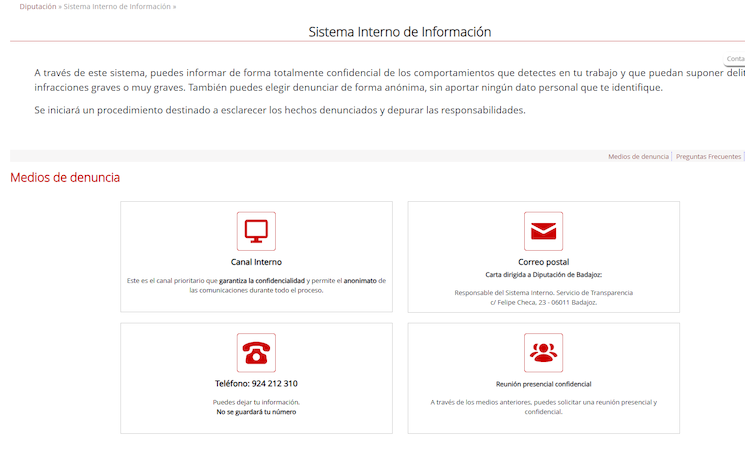Jump to Medios de denuncia anchor tab

[638, 157]
